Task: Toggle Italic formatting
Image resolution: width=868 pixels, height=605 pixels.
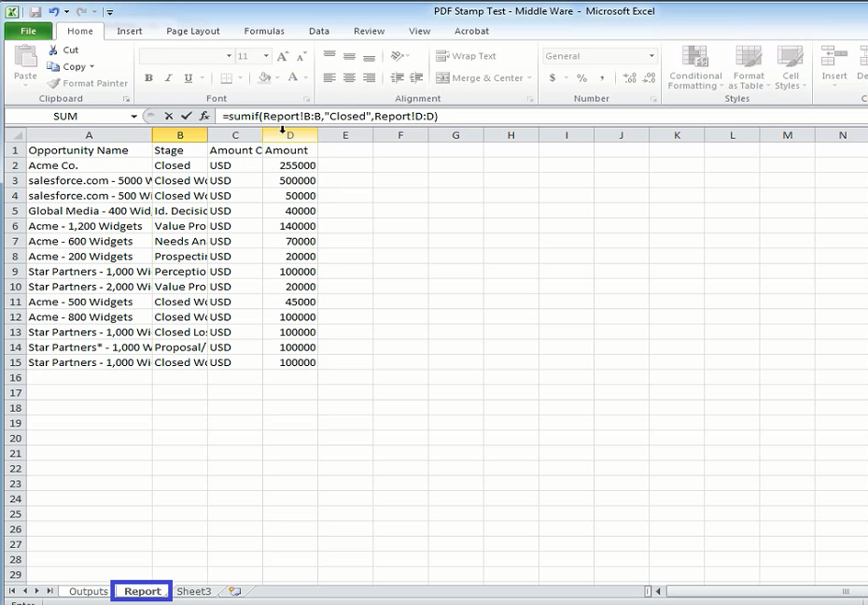Action: pos(168,78)
